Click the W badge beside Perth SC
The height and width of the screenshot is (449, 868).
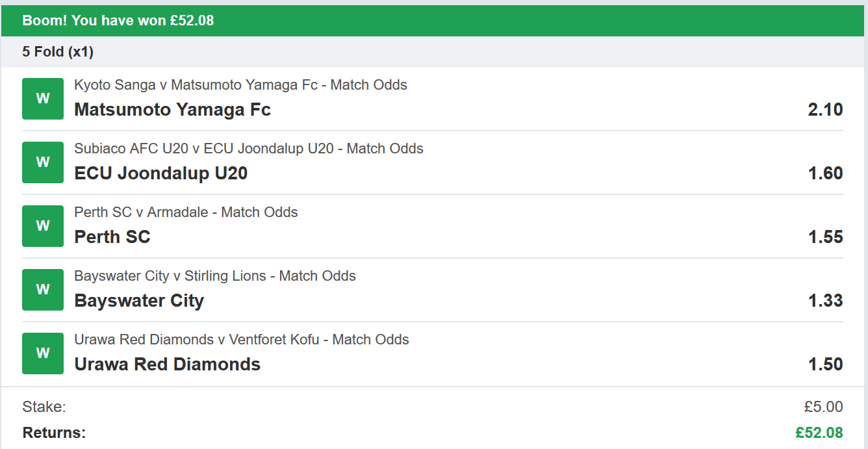(x=43, y=226)
